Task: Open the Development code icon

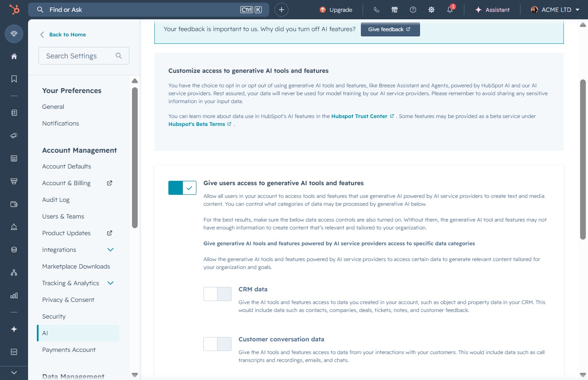Action: click(x=14, y=352)
